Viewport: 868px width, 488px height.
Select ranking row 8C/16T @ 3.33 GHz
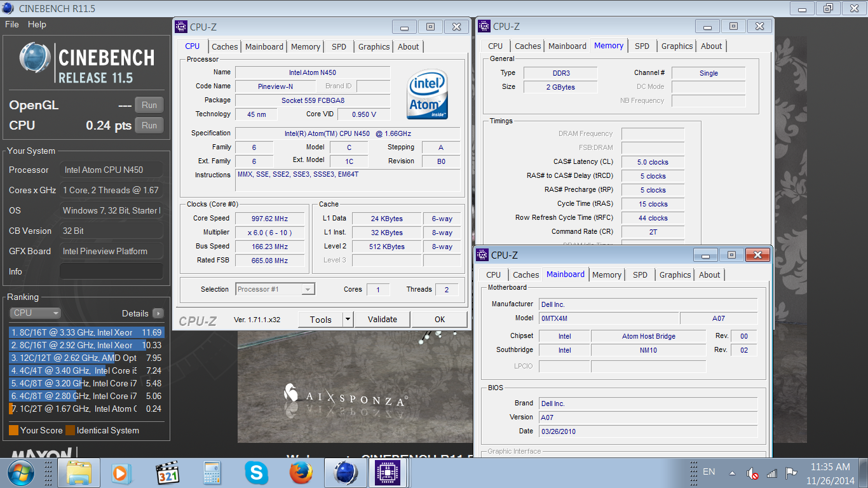[x=86, y=332]
